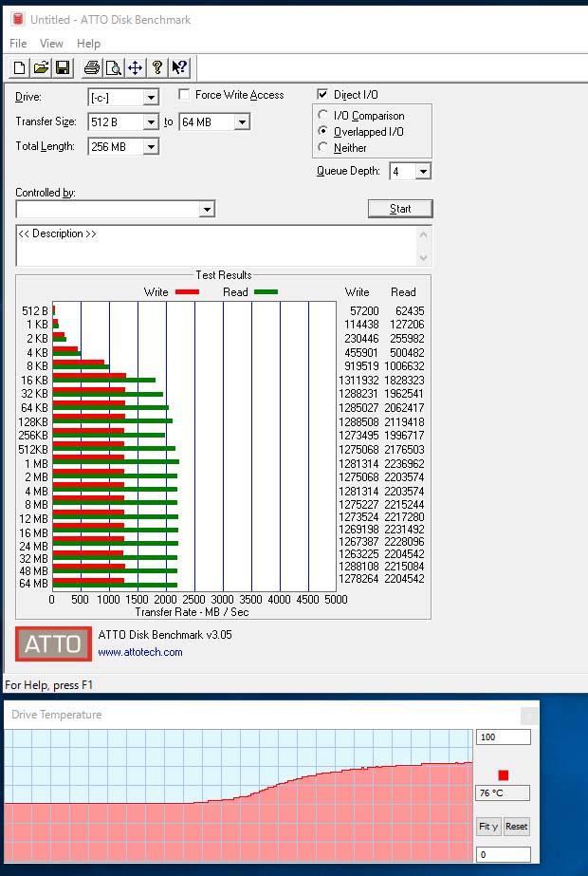Open the View menu
The width and height of the screenshot is (588, 876).
(x=51, y=43)
